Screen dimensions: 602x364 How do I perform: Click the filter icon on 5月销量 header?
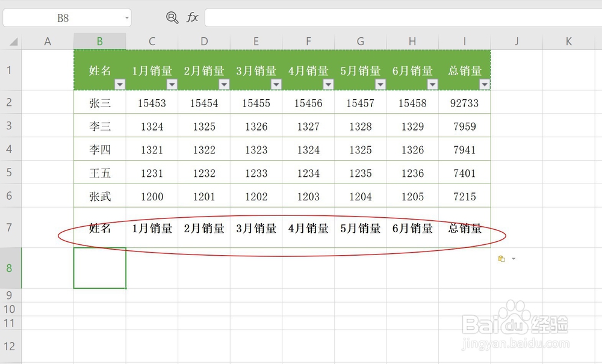pos(380,84)
